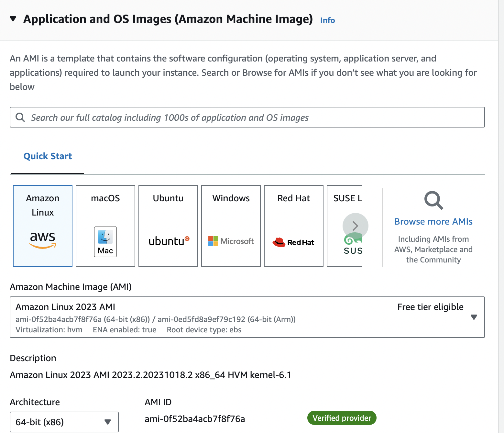
Task: Collapse the Application and OS Images section
Action: pos(13,19)
